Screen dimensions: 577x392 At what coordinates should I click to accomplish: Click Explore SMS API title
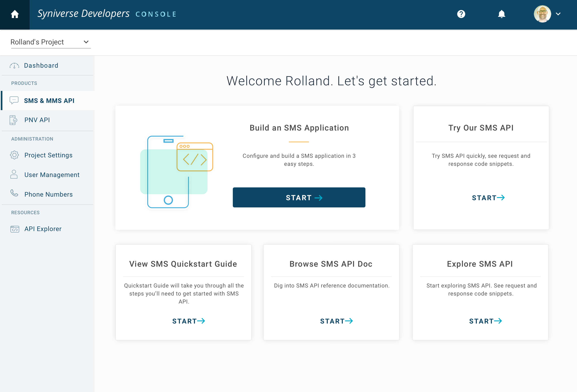pos(480,264)
